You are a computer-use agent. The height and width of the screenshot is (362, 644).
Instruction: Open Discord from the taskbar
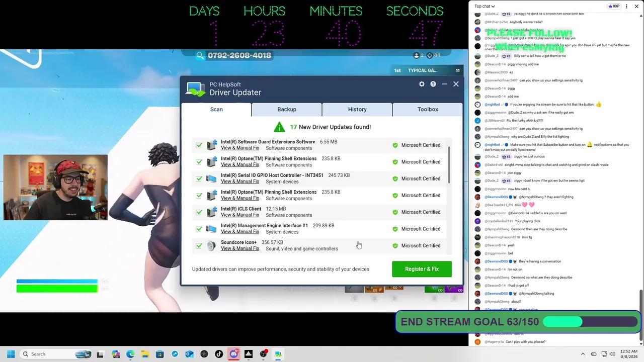(x=233, y=354)
